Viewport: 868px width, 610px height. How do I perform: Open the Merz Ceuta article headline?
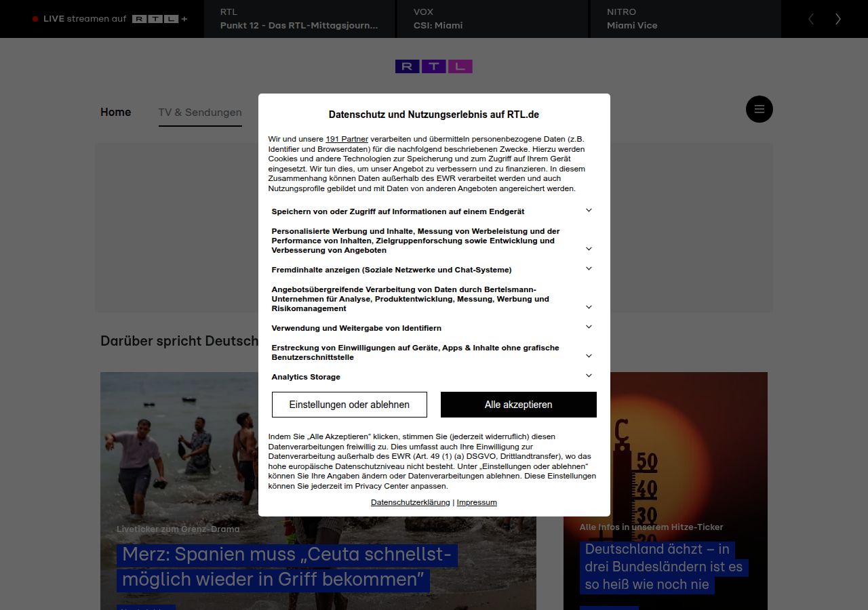[287, 567]
